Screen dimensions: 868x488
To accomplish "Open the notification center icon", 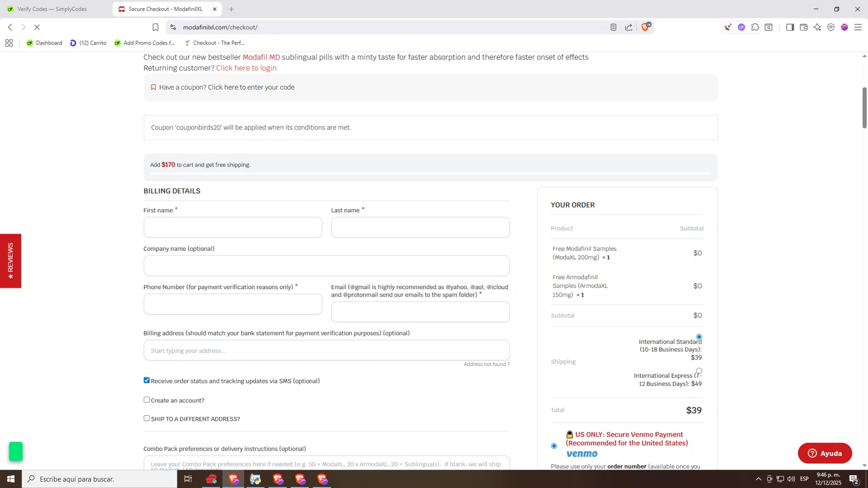I will [854, 479].
